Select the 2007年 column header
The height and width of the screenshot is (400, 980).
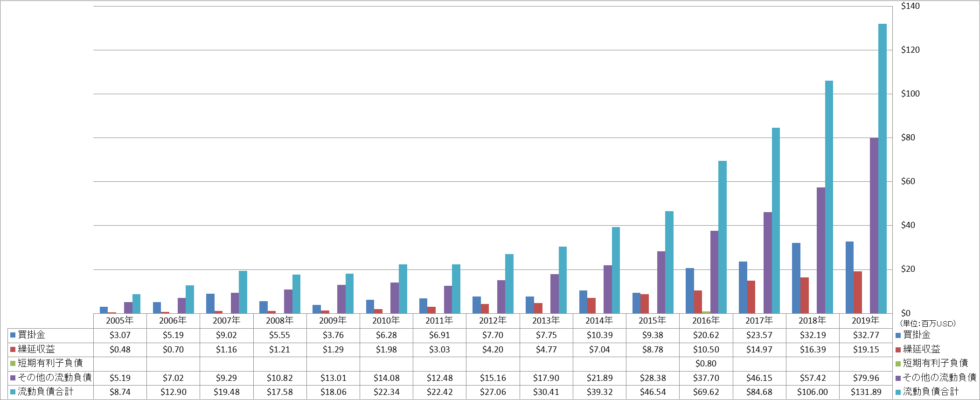pyautogui.click(x=227, y=321)
